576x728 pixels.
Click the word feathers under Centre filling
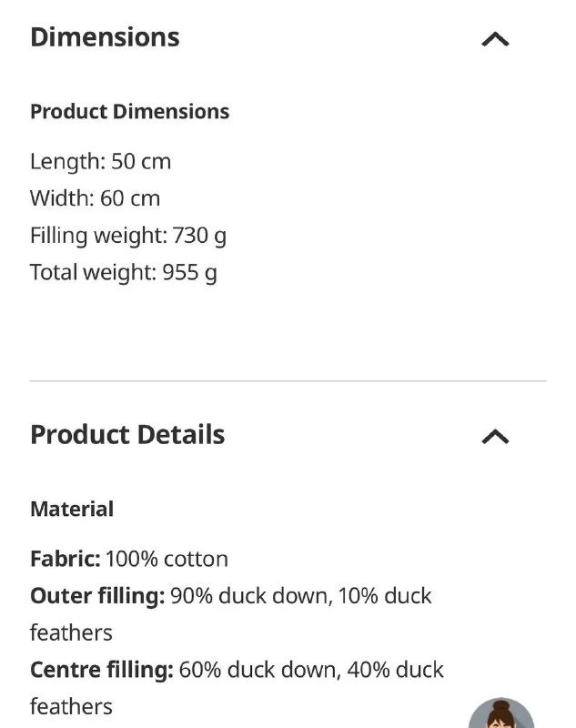click(x=71, y=706)
